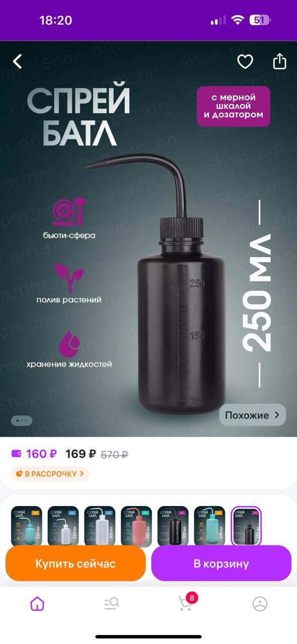Select the white 250 ml bottle thumbnail
297x644 pixels.
coord(63,526)
